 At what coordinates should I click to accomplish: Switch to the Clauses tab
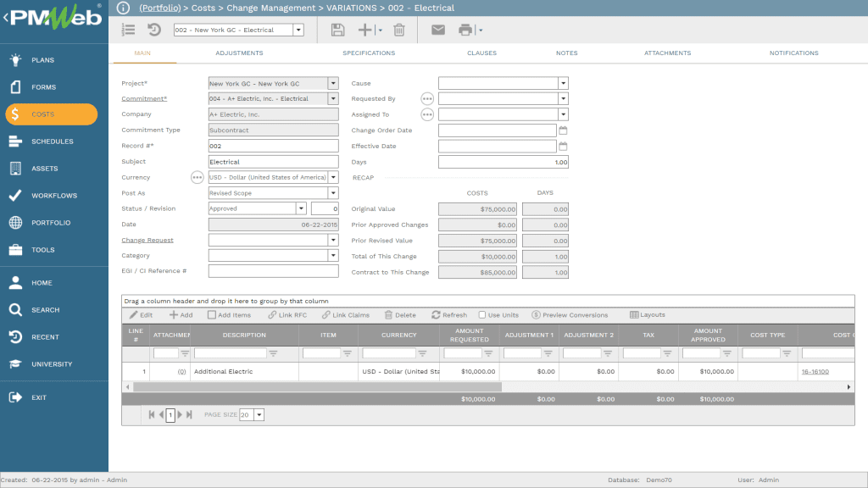481,53
